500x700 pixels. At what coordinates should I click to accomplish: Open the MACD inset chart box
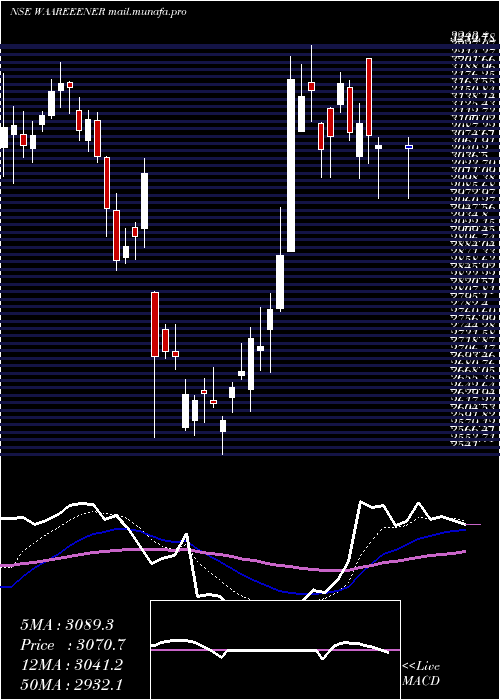pos(275,650)
